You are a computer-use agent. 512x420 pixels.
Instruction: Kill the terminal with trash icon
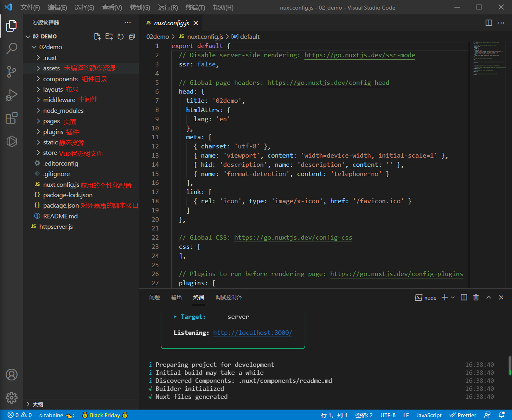pos(476,297)
